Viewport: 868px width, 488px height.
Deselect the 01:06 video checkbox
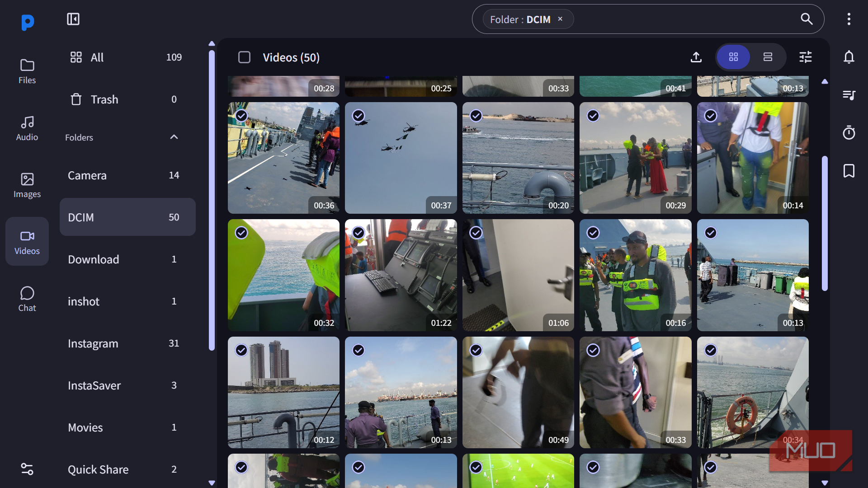click(476, 233)
